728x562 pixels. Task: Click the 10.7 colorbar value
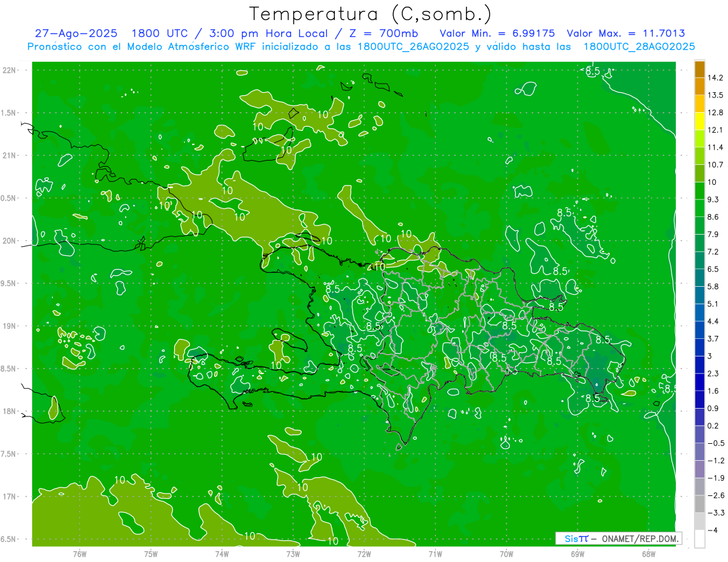tap(715, 165)
